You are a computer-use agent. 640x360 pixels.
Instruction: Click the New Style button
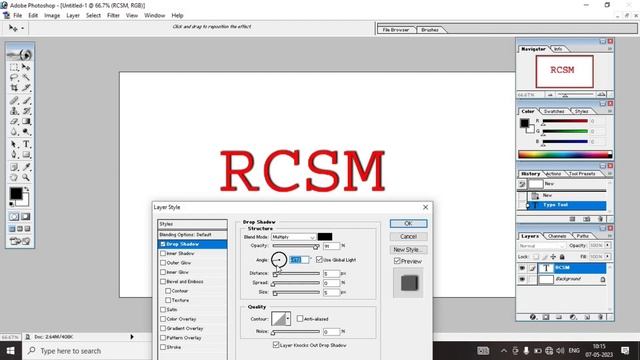(x=408, y=249)
